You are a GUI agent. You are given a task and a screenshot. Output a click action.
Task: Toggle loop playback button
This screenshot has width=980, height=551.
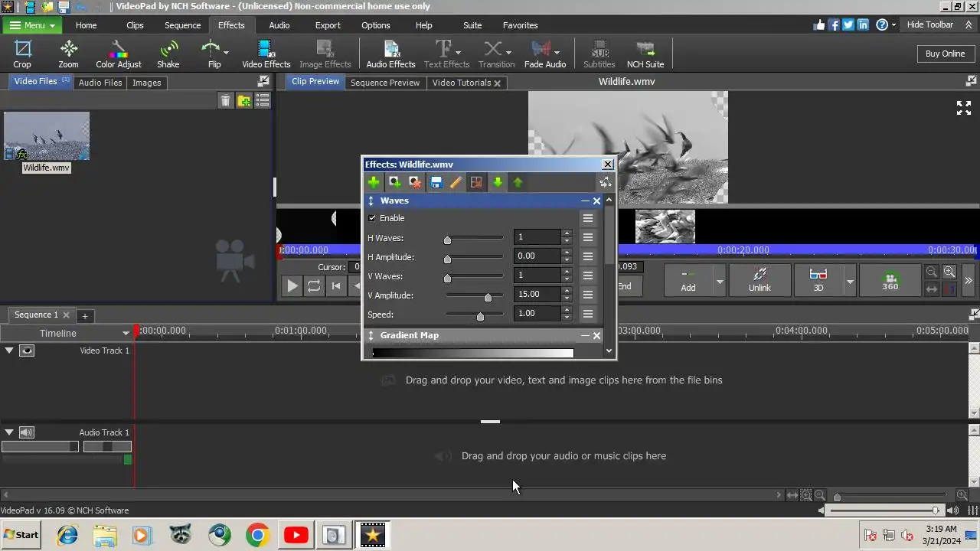[x=314, y=286]
